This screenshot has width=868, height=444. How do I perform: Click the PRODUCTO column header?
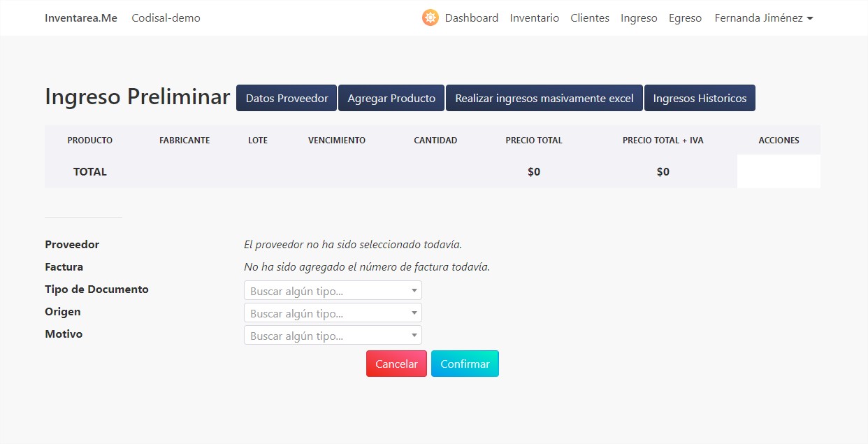coord(89,140)
